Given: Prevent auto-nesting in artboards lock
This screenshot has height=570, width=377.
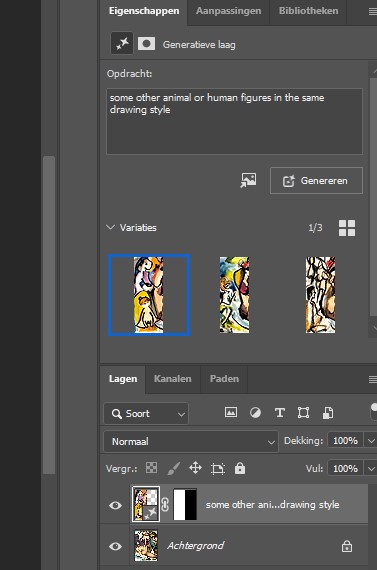Looking at the screenshot, I should (218, 469).
